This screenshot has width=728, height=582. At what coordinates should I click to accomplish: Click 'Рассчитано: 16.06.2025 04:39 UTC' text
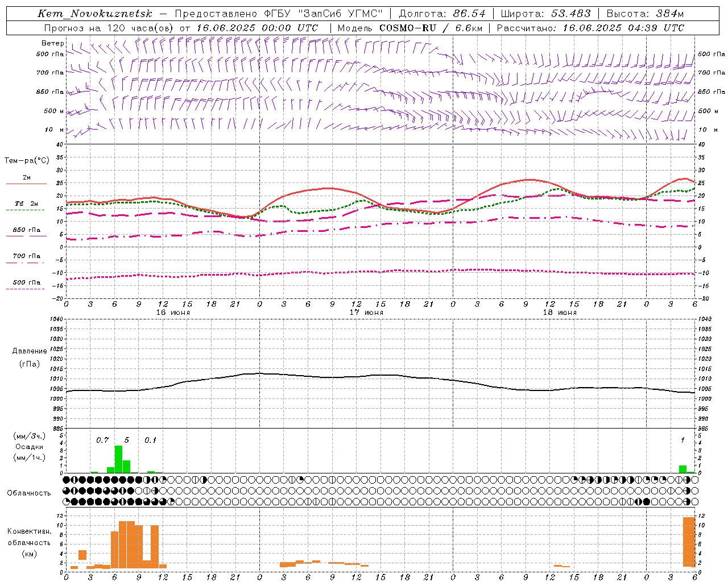(590, 28)
